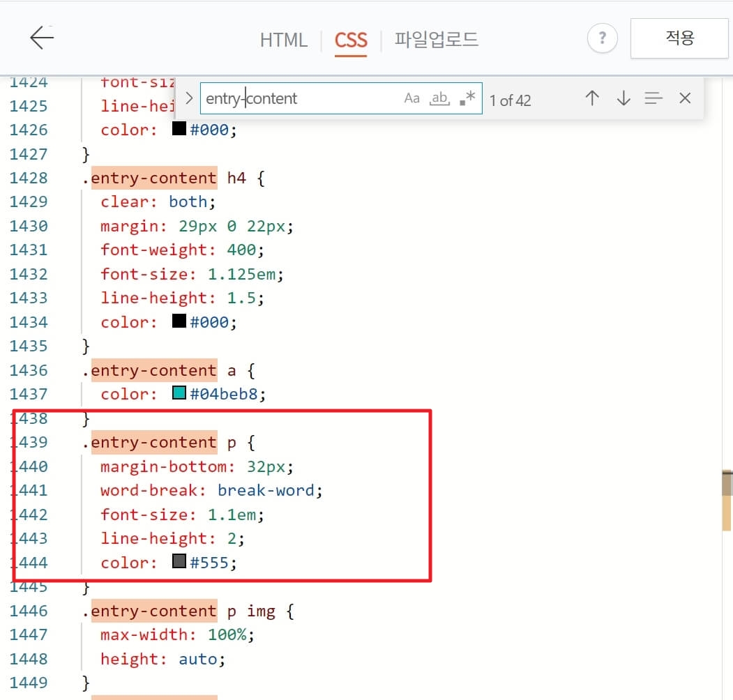
Task: Click the teal #04beb8 color swatch
Action: tap(178, 394)
